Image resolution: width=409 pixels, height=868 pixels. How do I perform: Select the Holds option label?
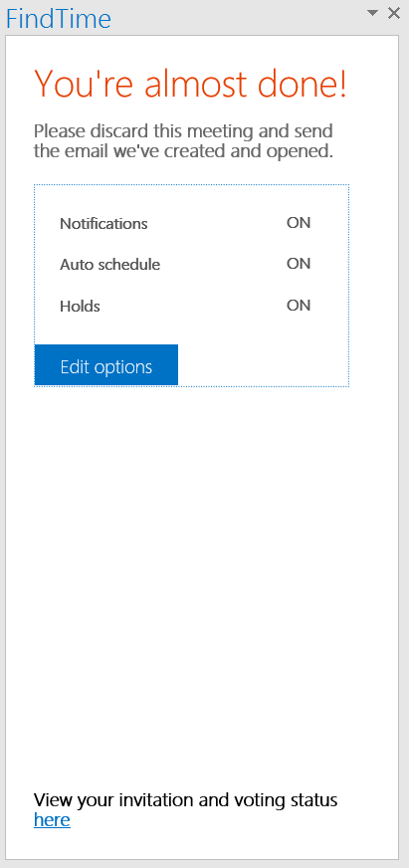80,307
